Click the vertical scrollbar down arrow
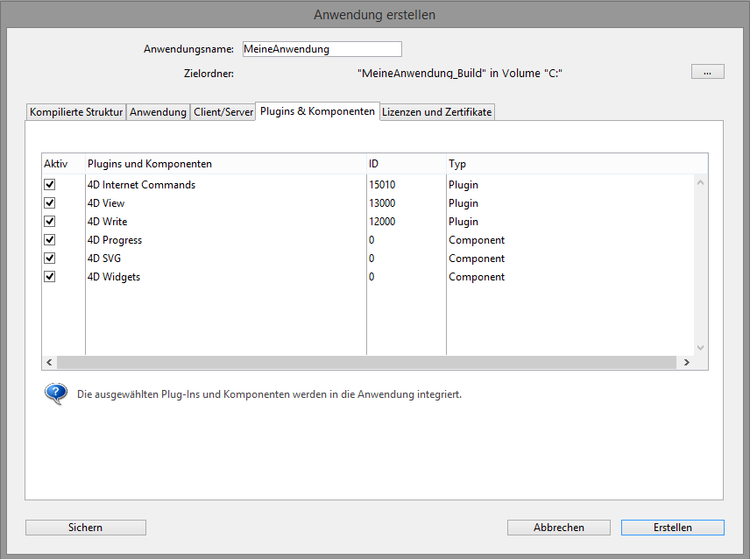This screenshot has height=560, width=750. click(x=700, y=348)
